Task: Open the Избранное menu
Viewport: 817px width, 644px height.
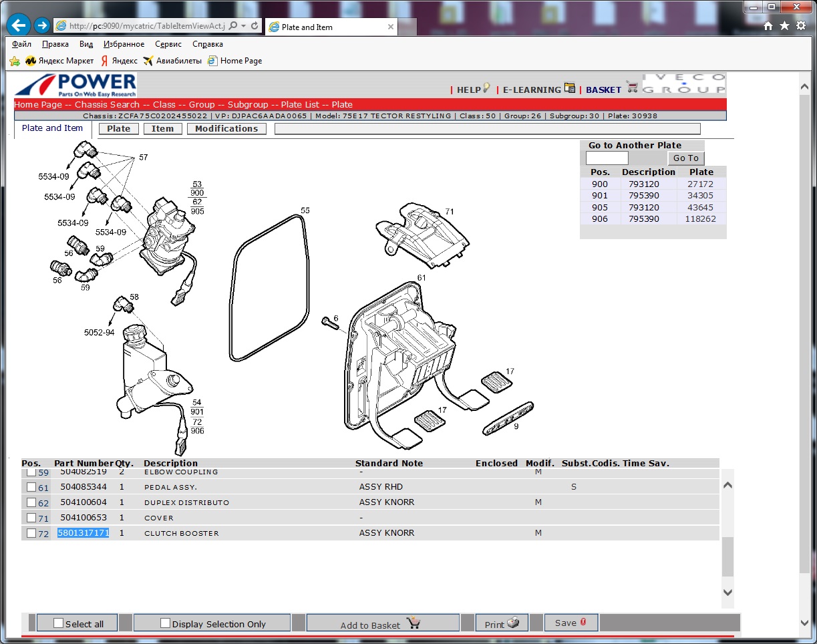Action: pos(124,44)
